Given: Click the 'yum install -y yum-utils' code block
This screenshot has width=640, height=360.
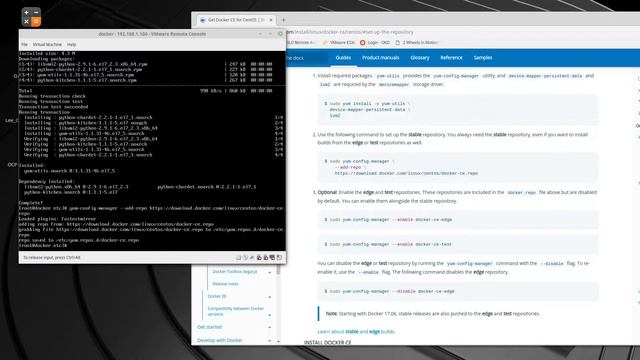Looking at the screenshot, I should [x=458, y=109].
